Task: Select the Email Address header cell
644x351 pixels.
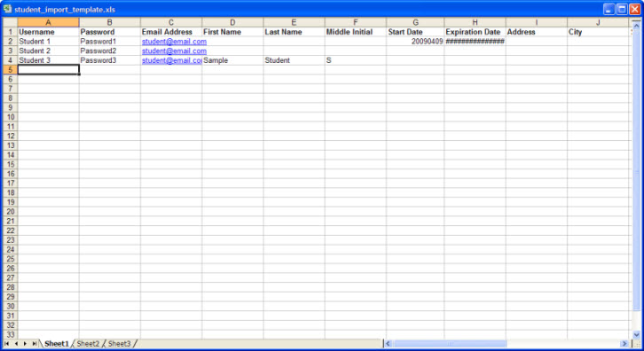Action: point(171,32)
